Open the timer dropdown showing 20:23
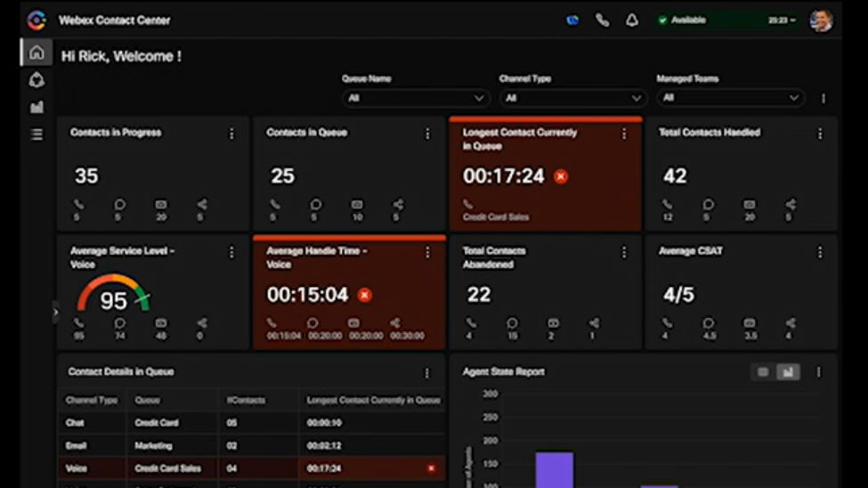The height and width of the screenshot is (488, 868). coord(782,20)
